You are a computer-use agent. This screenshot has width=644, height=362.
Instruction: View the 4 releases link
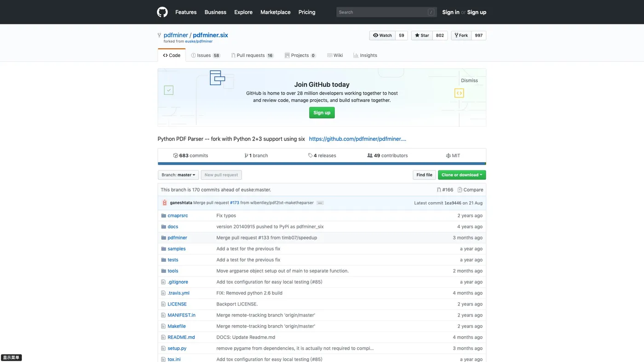click(322, 155)
